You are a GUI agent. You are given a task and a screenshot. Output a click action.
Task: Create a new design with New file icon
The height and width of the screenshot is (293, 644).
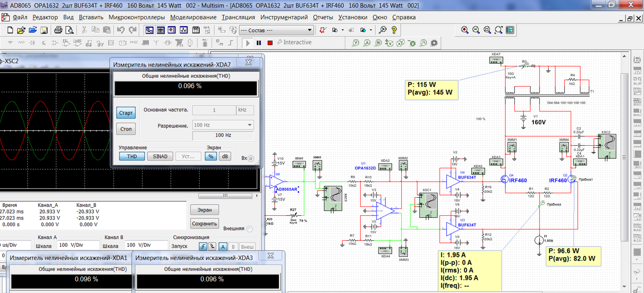coord(10,30)
